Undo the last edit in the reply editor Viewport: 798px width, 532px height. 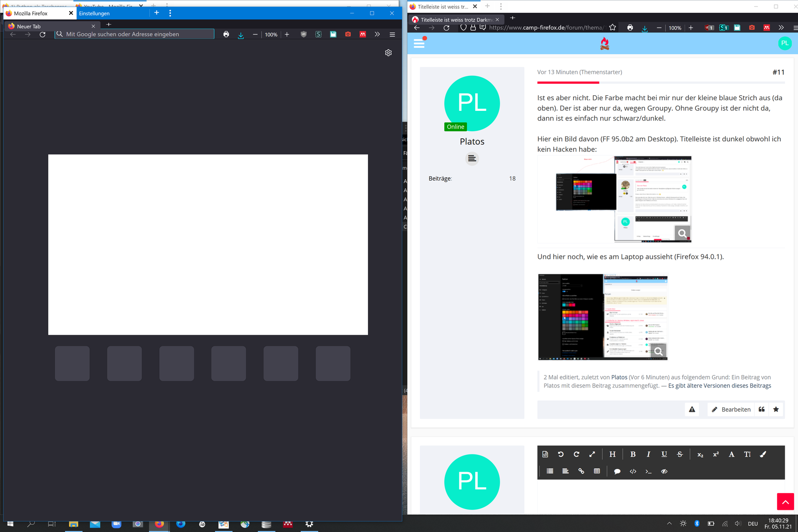561,454
